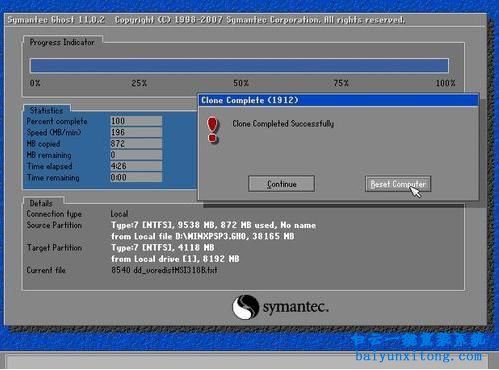
Task: Click the Reset Computer button
Action: coord(398,184)
